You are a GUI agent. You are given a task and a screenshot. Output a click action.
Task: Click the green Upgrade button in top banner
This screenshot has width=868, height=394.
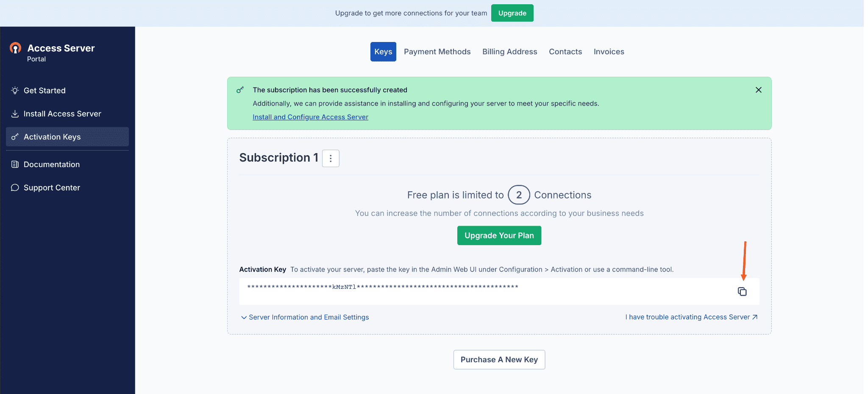(x=512, y=13)
